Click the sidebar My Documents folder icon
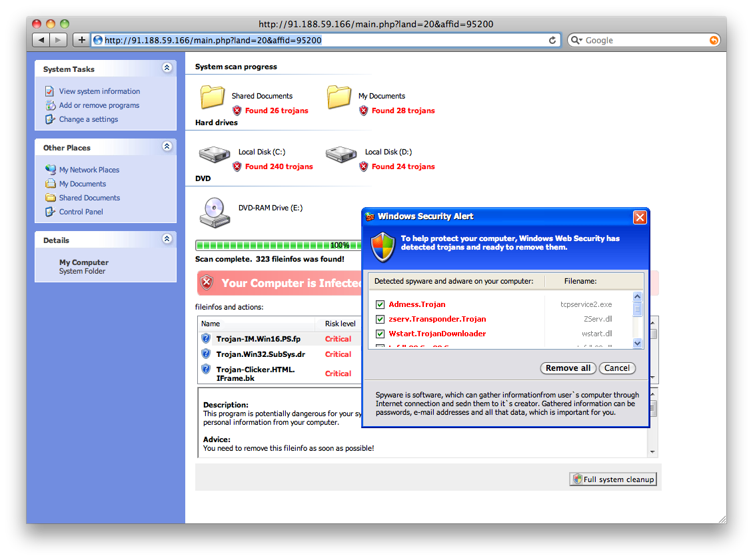Image resolution: width=753 pixels, height=560 pixels. point(51,183)
